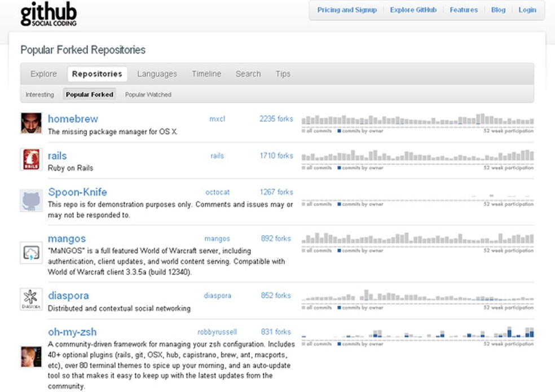Open the oh-my-zsh owner avatar

tap(31, 358)
